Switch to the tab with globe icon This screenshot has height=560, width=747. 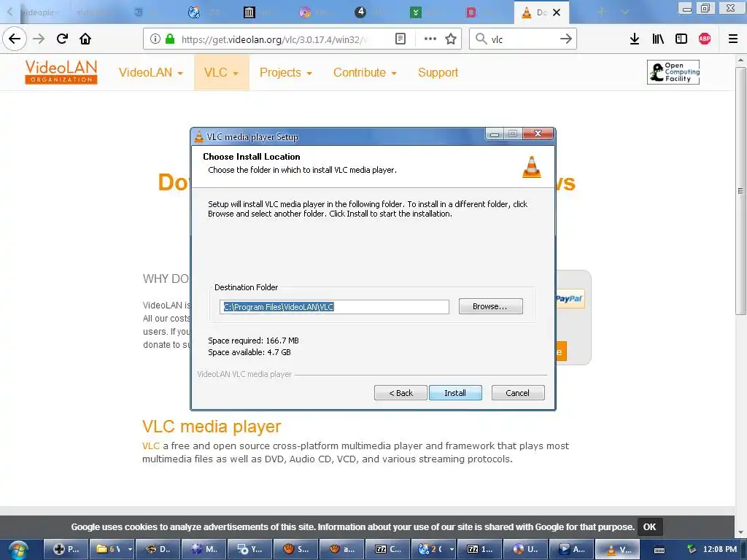click(194, 12)
